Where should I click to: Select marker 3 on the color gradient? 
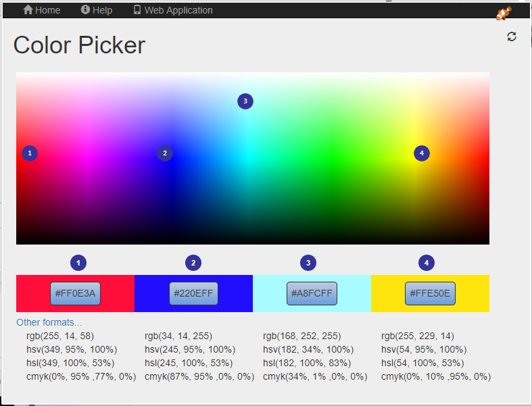245,101
